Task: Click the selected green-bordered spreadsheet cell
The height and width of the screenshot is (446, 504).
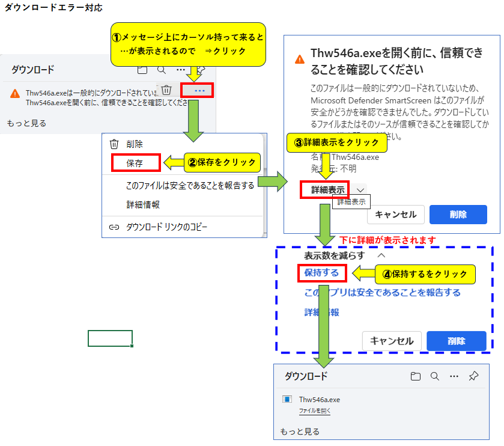Action: [x=110, y=338]
